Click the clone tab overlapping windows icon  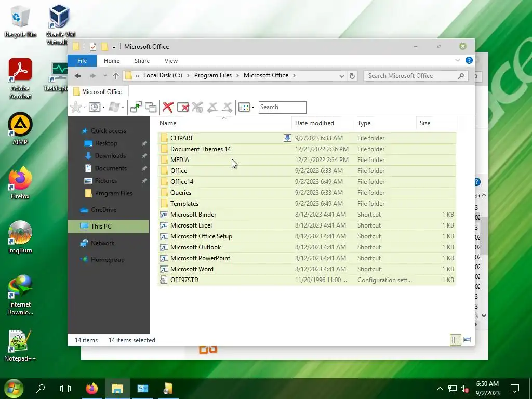pyautogui.click(x=151, y=107)
